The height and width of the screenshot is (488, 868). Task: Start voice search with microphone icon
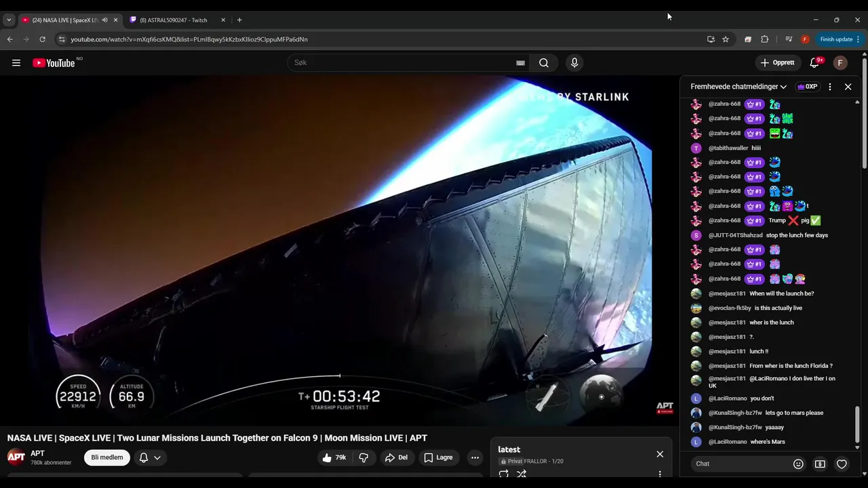coord(574,63)
